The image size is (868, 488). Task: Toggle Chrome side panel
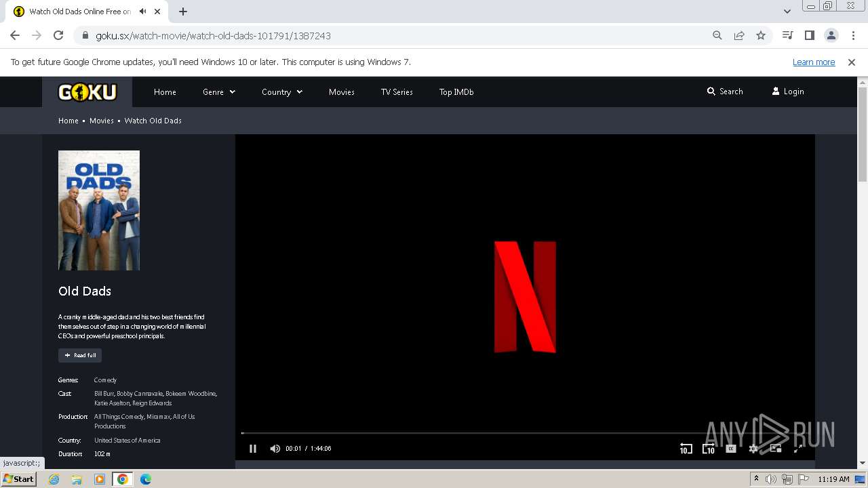click(809, 35)
